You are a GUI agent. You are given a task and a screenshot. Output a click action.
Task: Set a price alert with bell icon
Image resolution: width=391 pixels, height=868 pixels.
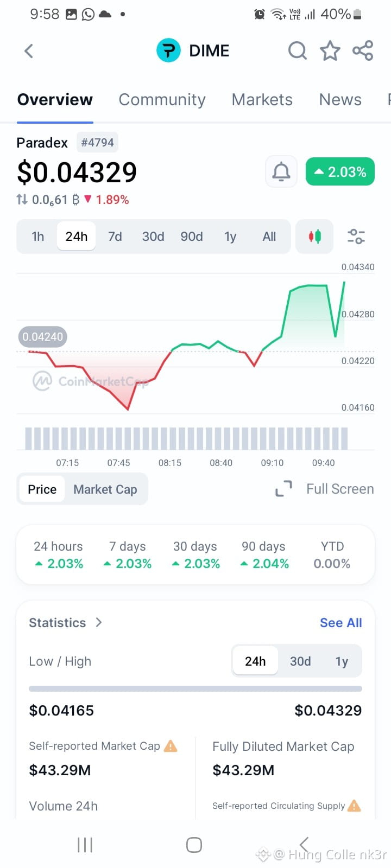[281, 172]
